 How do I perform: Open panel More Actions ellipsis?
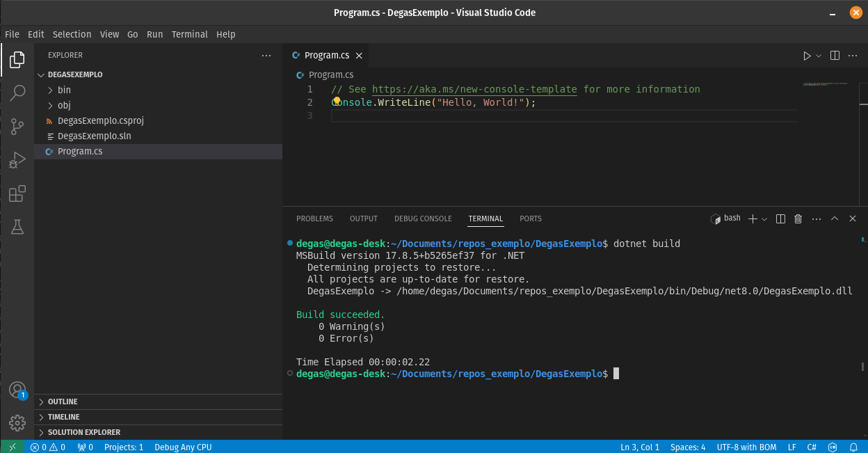tap(817, 218)
